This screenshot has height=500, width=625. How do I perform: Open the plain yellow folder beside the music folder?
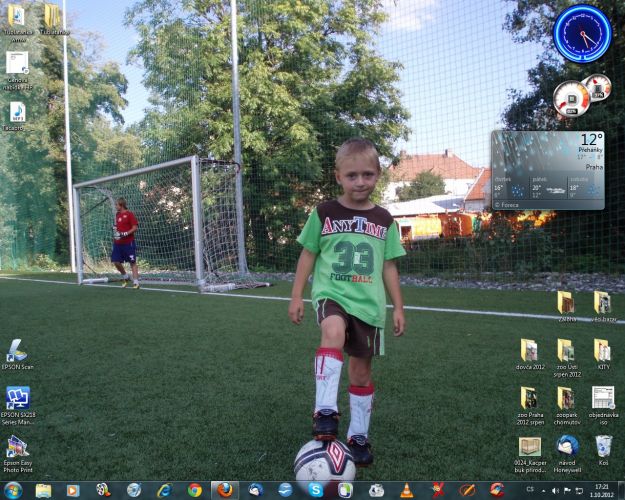click(53, 19)
